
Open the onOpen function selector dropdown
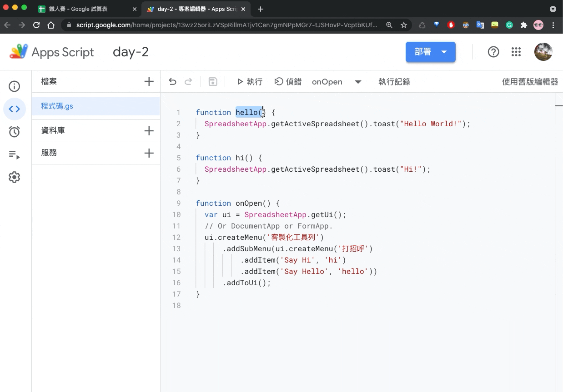pyautogui.click(x=337, y=82)
